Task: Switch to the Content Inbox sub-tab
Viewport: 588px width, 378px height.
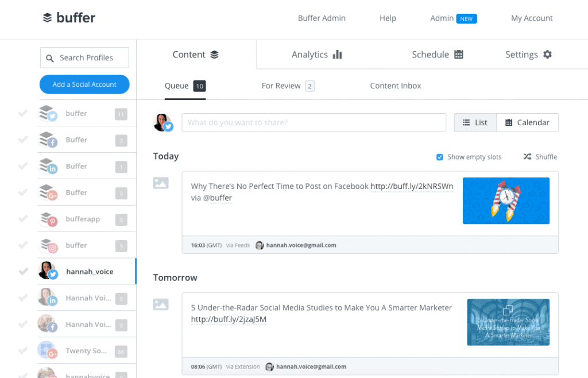Action: 396,86
